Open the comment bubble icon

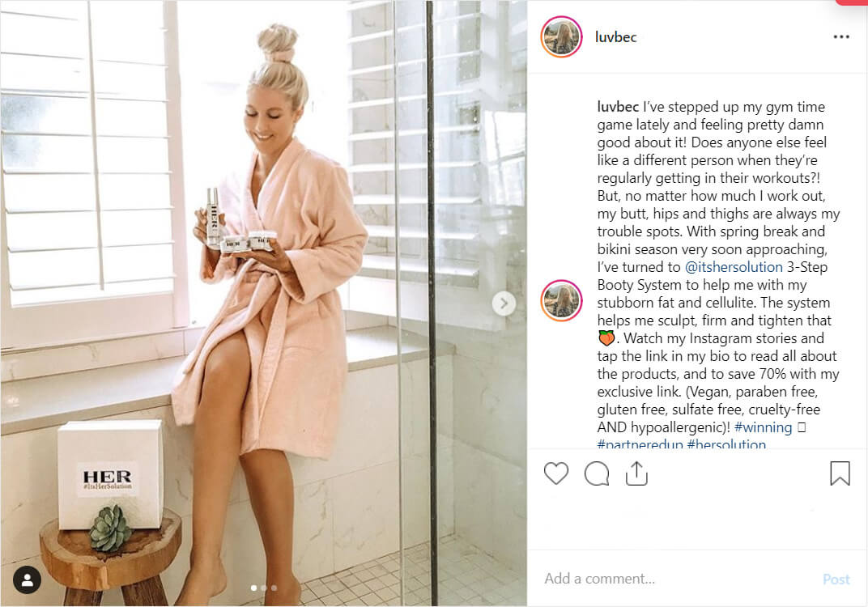[597, 474]
